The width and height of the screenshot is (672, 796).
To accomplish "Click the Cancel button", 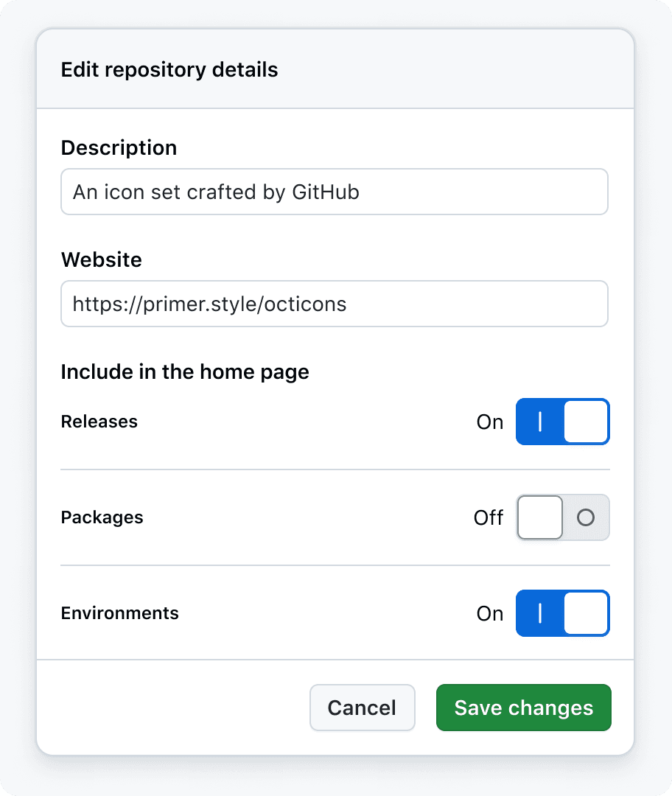I will 362,708.
